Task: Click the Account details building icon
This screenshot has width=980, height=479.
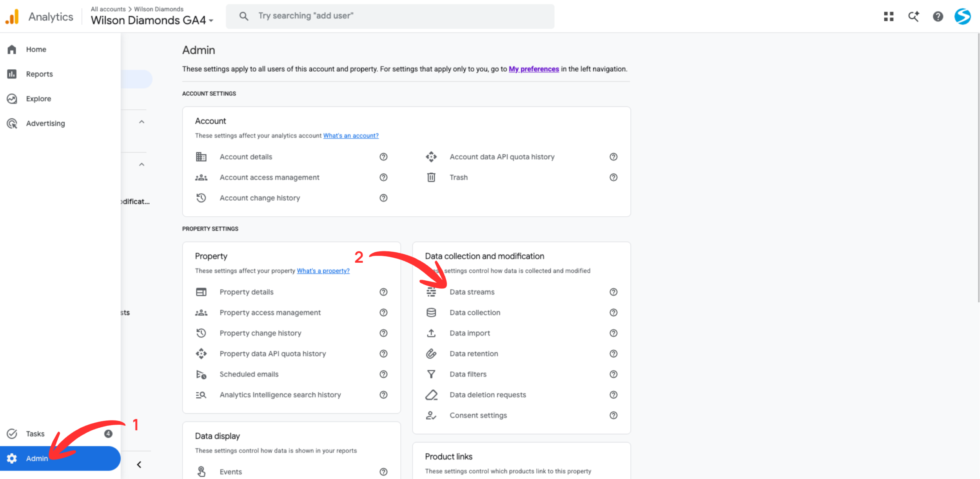Action: click(x=201, y=157)
